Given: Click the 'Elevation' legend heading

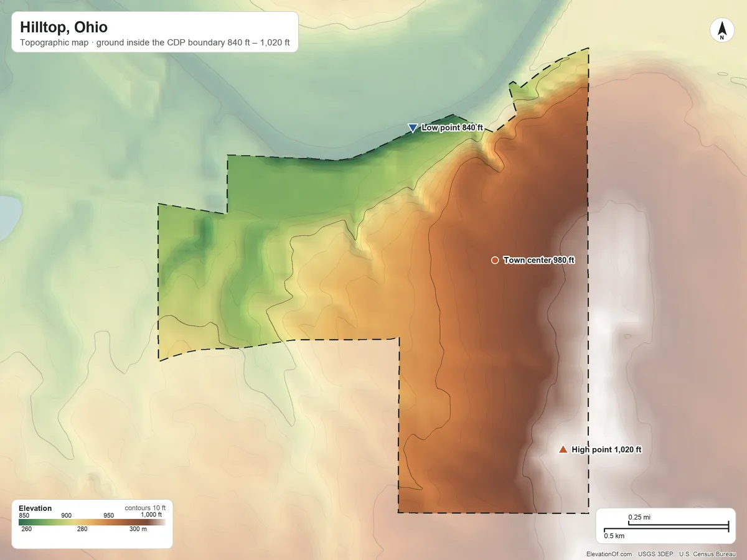Looking at the screenshot, I should [x=35, y=508].
